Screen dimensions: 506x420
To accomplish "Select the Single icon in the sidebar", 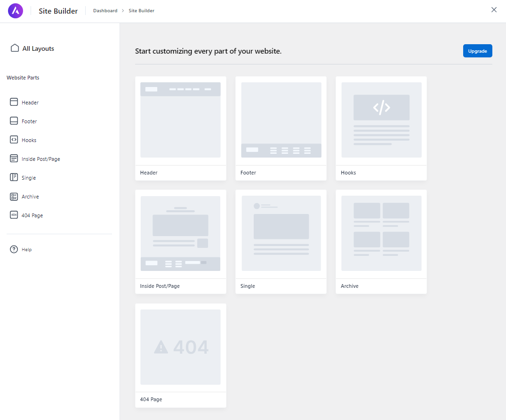I will [13, 177].
